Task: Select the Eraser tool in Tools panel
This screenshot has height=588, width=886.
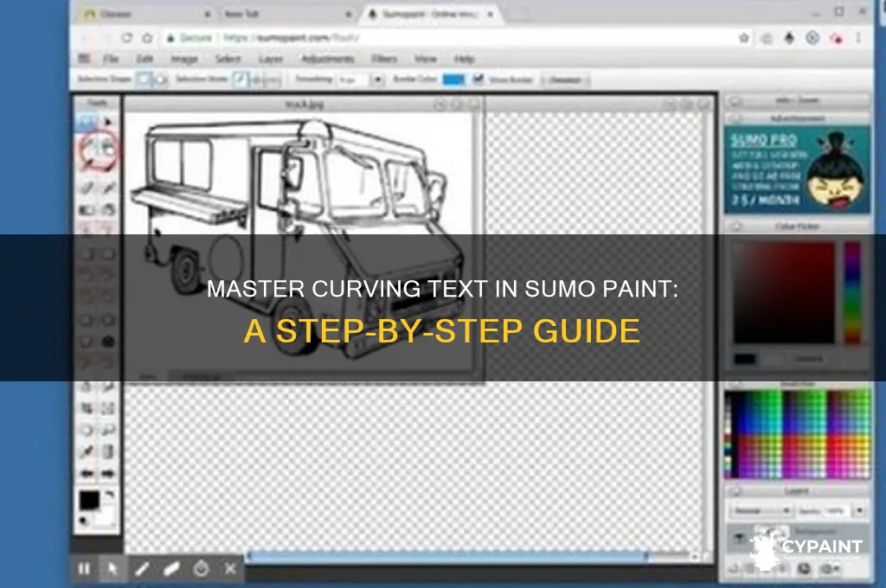Action: [x=87, y=209]
